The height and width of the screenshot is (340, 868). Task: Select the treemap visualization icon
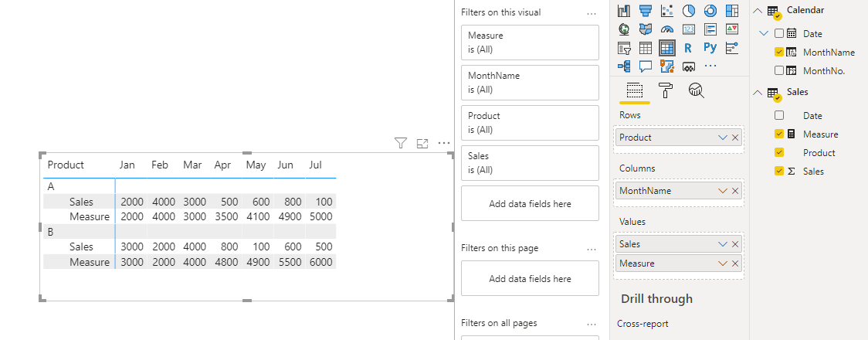(x=732, y=11)
